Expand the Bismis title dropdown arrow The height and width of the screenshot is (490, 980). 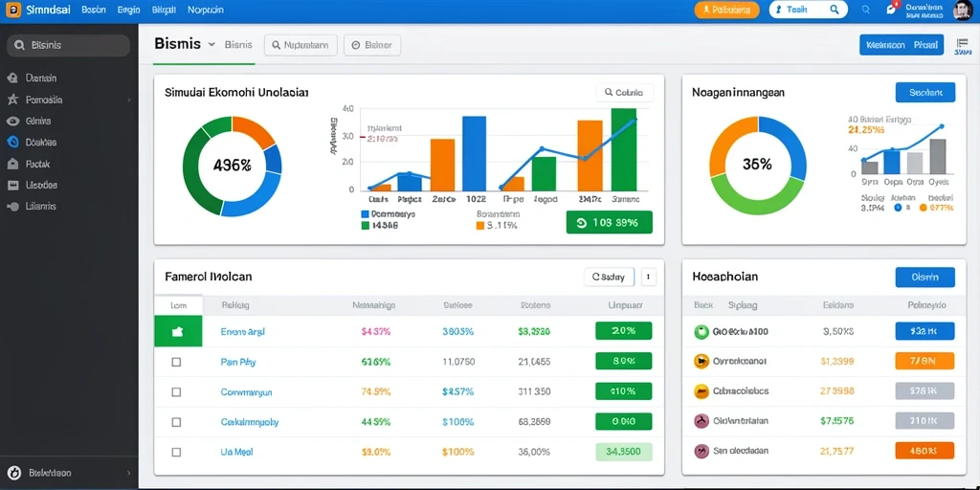212,44
